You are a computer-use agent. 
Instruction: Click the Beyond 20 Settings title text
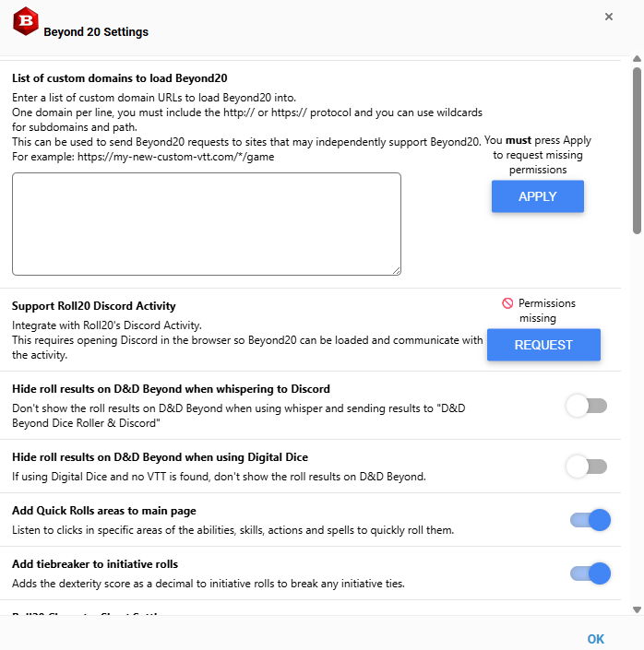(96, 32)
